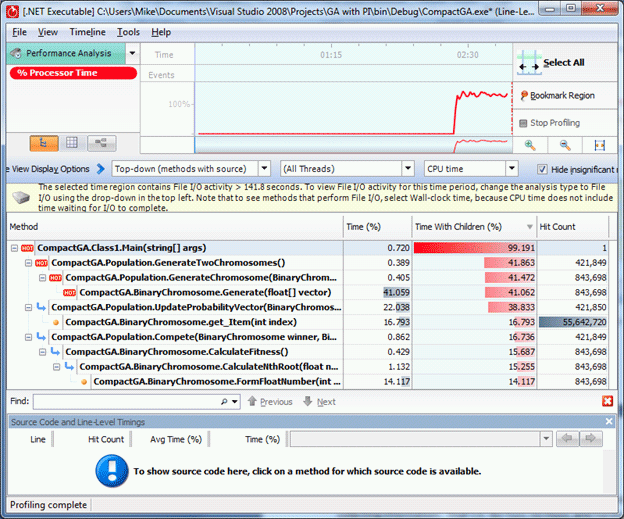The height and width of the screenshot is (519, 624).
Task: Open the Help menu
Action: (161, 32)
